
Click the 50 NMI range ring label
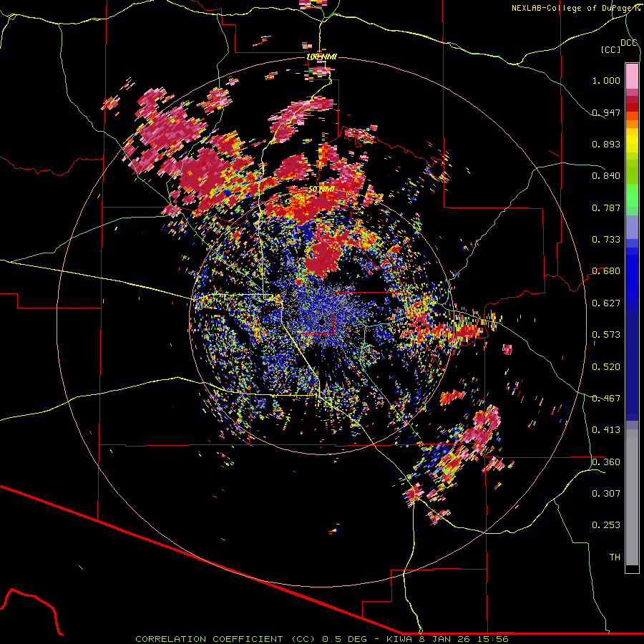[x=321, y=190]
